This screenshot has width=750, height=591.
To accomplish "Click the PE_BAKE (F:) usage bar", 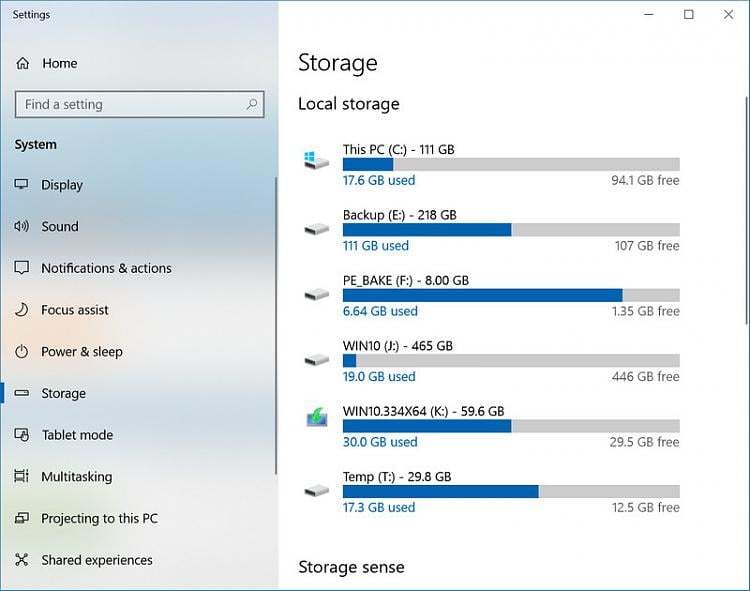I will tap(510, 295).
